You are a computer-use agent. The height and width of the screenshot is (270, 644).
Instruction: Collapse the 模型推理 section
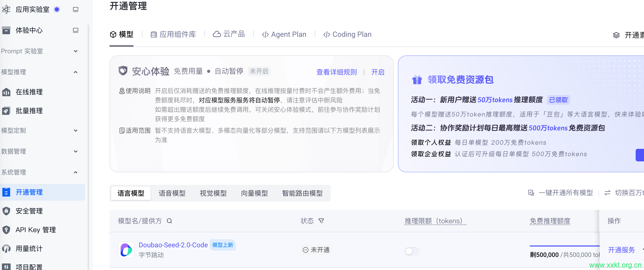pos(76,72)
